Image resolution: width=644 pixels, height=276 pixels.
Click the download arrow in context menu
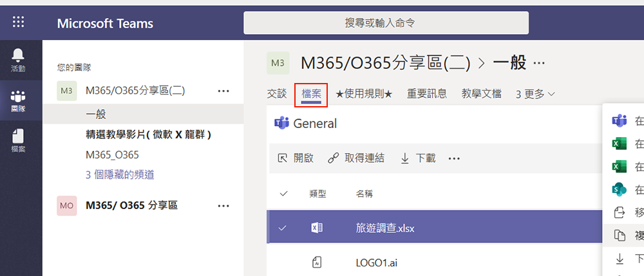[620, 259]
